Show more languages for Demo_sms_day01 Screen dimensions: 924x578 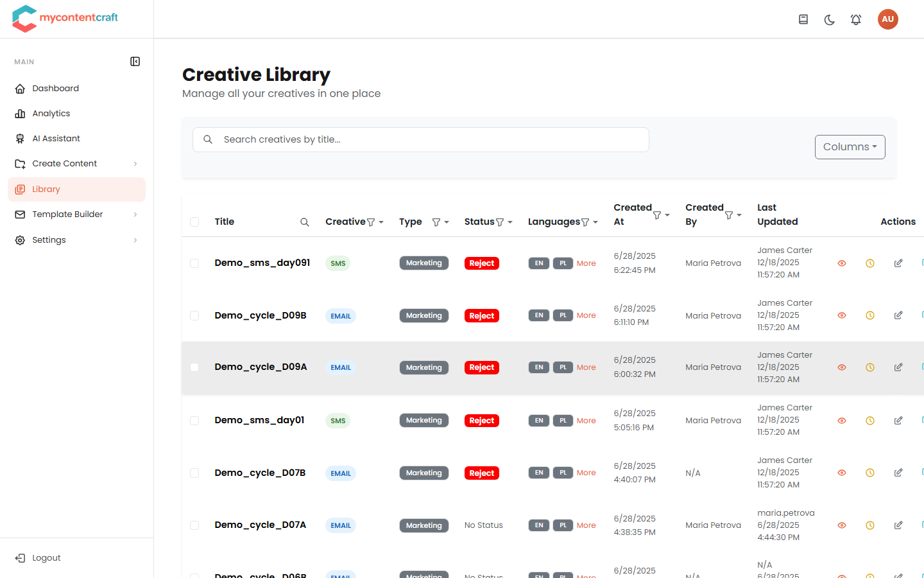586,421
